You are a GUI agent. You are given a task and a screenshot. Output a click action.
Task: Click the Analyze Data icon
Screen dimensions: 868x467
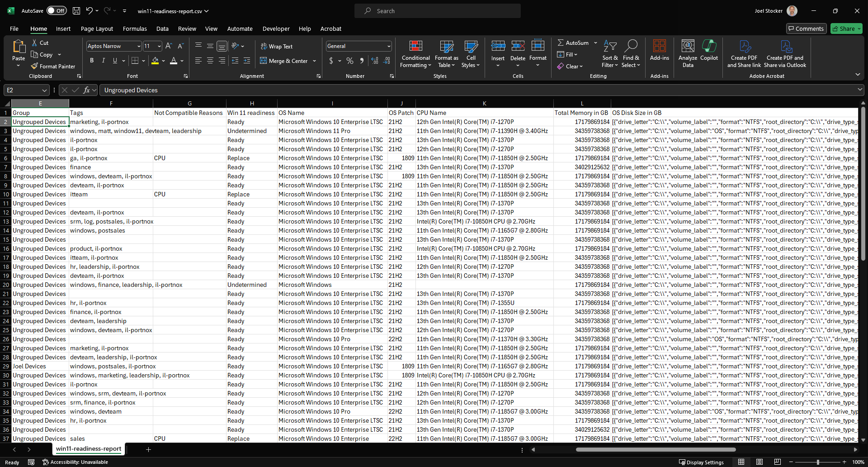[x=688, y=50]
